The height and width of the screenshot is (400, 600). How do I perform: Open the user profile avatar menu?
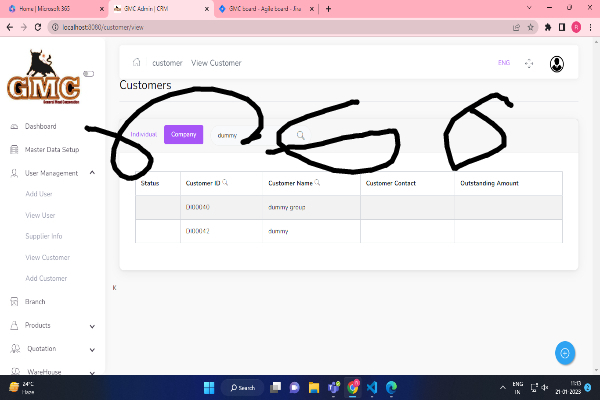click(x=557, y=63)
